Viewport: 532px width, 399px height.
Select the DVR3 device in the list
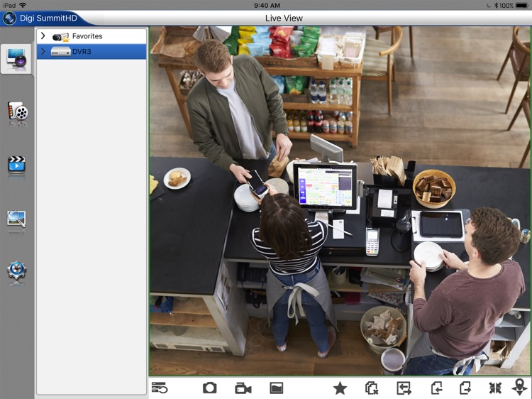(x=82, y=52)
